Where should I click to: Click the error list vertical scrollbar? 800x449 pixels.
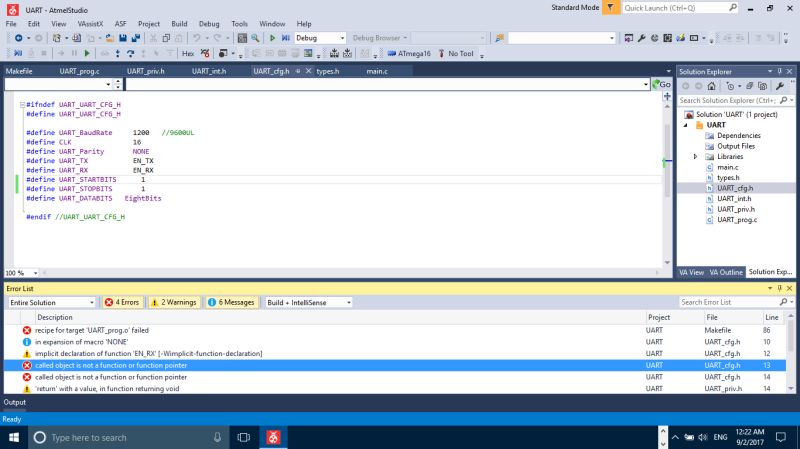click(791, 352)
